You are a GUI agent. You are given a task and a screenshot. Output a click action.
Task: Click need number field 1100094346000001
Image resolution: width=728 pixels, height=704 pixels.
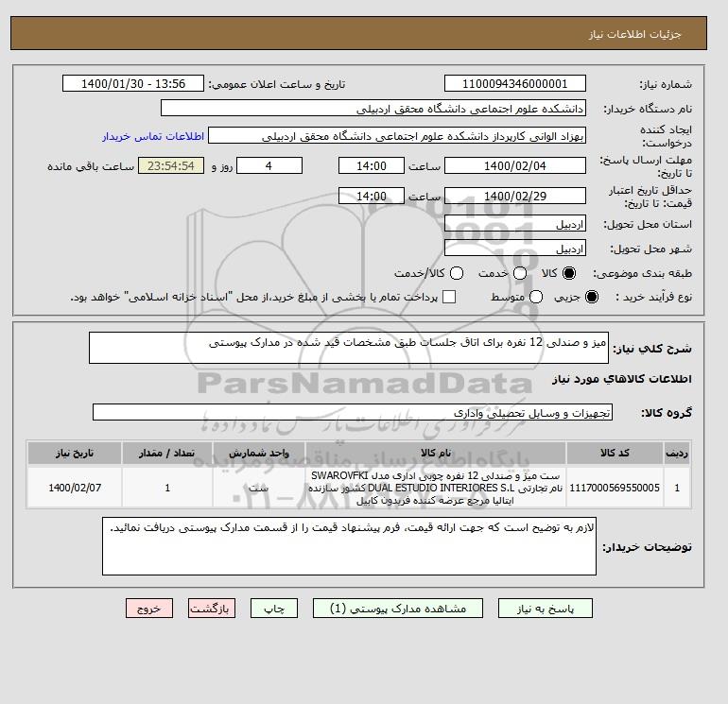point(515,83)
